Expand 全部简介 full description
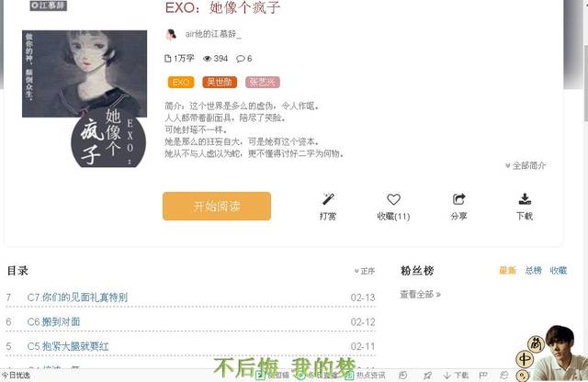The image size is (588, 382). pos(526,165)
